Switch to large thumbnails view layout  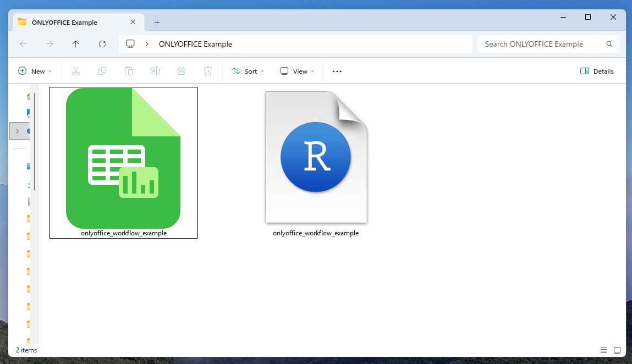[617, 350]
